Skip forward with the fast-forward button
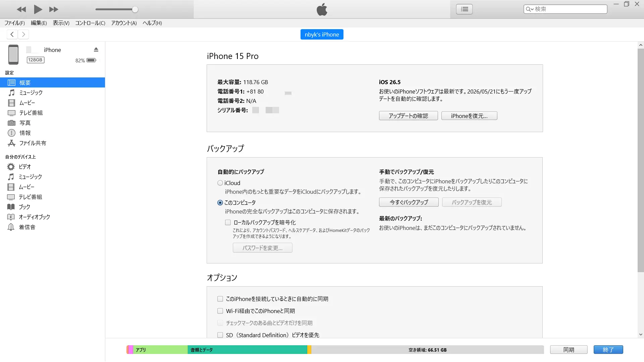This screenshot has width=644, height=362. [x=54, y=9]
